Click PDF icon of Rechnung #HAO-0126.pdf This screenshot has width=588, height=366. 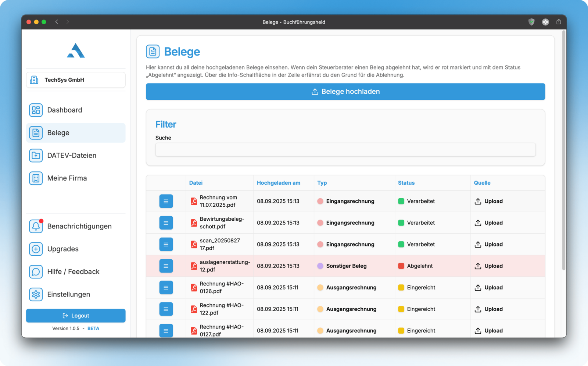coord(194,288)
